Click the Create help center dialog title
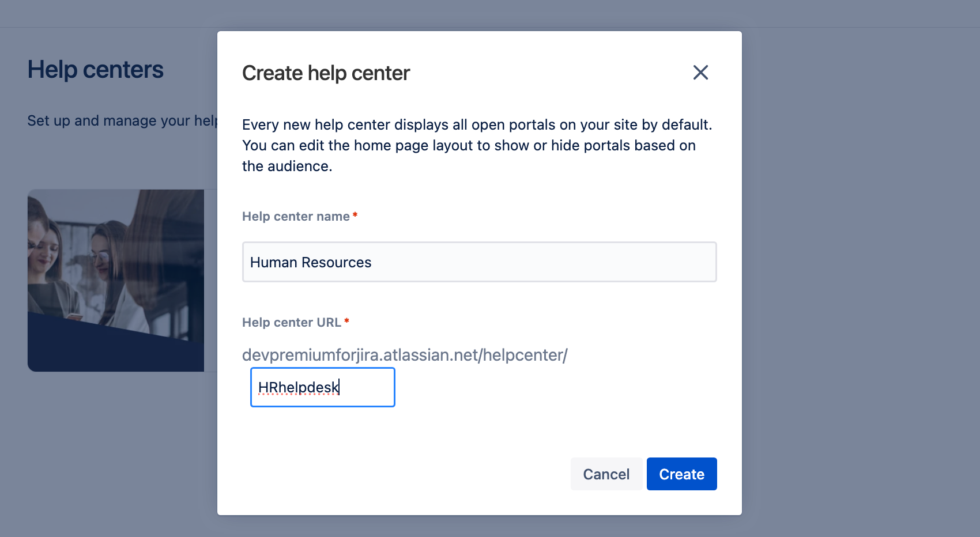The image size is (980, 537). pos(326,73)
